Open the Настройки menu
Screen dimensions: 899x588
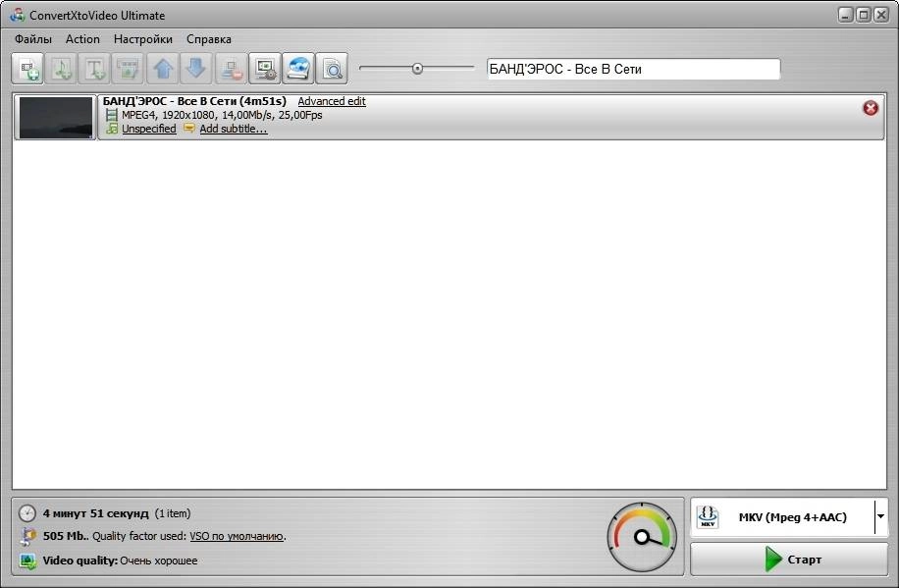point(142,39)
